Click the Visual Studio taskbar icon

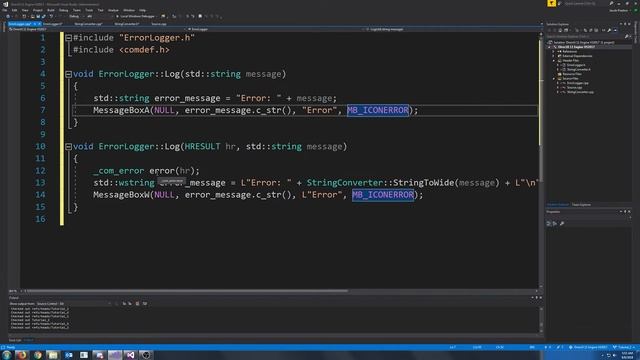130,355
